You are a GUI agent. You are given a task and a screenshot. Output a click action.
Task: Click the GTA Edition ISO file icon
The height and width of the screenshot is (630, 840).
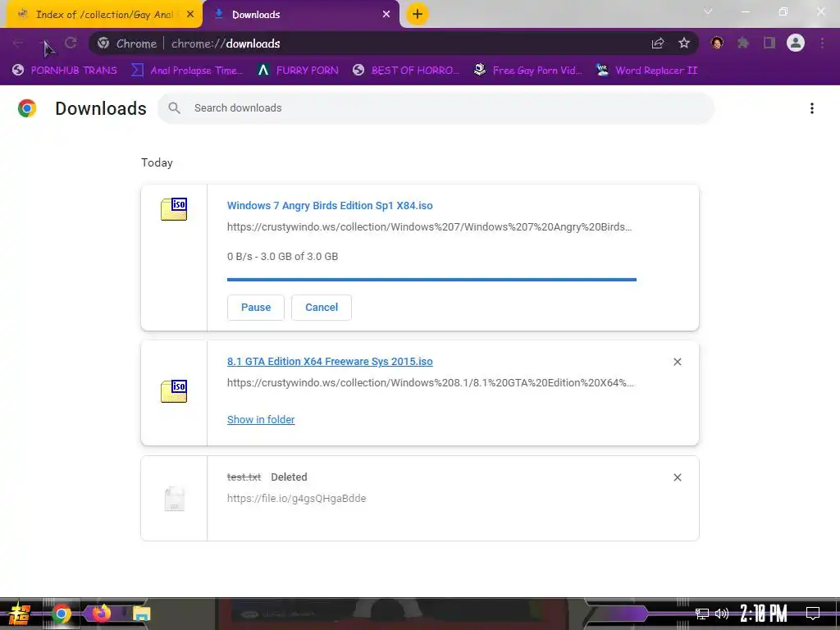(x=174, y=391)
